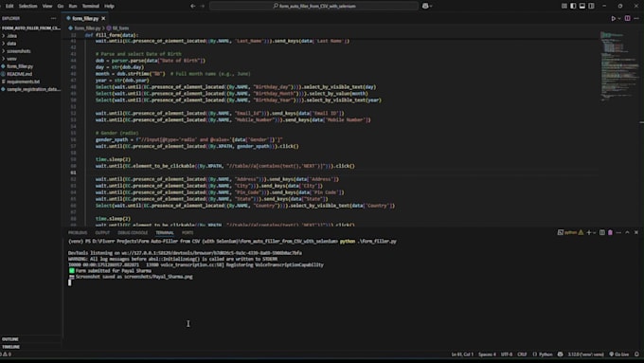
Task: Click the editor minimap
Action: coord(619,65)
